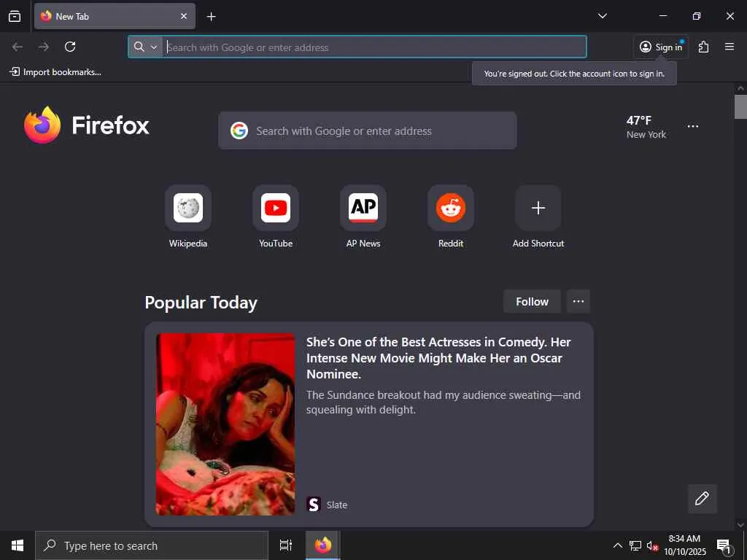The width and height of the screenshot is (747, 560).
Task: Open search engine dropdown in address bar
Action: [145, 47]
